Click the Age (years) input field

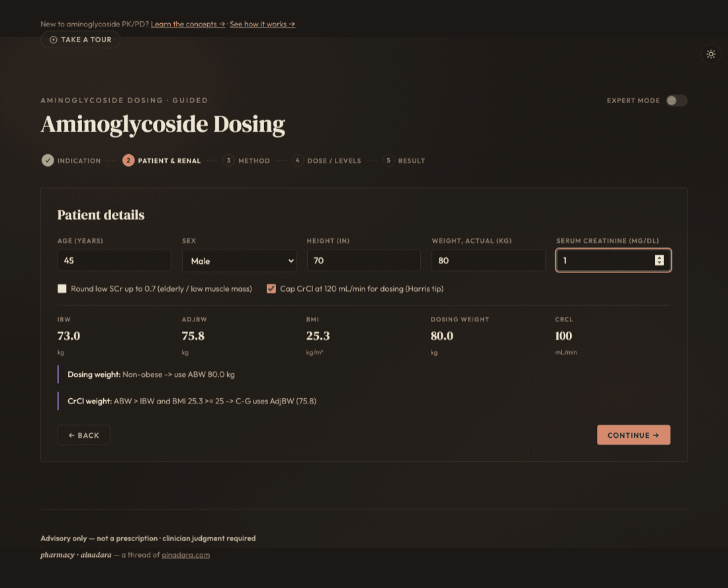[114, 261]
